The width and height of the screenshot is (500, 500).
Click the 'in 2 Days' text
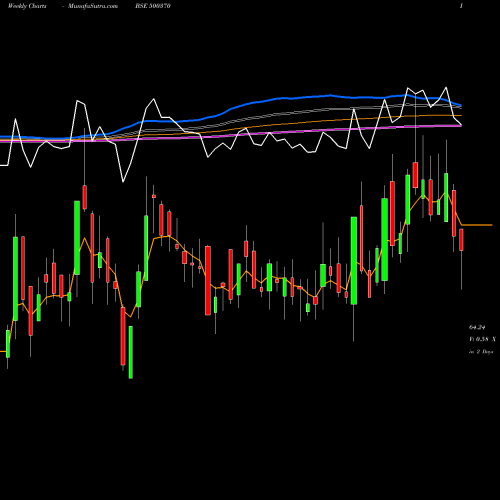481,352
